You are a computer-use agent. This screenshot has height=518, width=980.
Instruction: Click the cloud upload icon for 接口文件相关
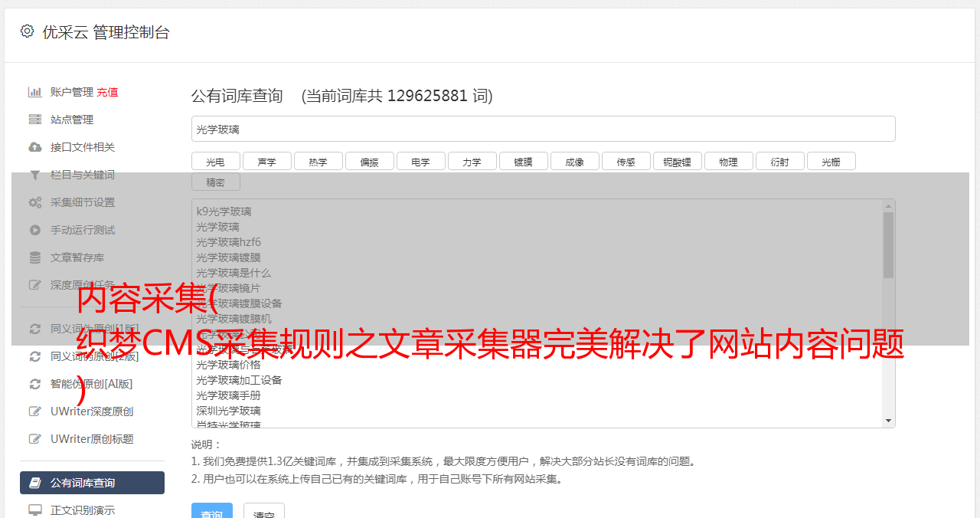(34, 147)
